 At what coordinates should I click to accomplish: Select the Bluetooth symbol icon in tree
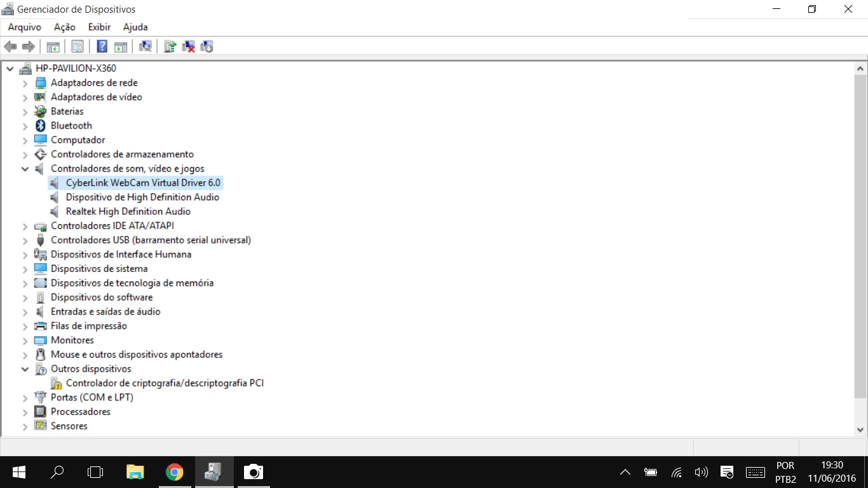point(41,126)
